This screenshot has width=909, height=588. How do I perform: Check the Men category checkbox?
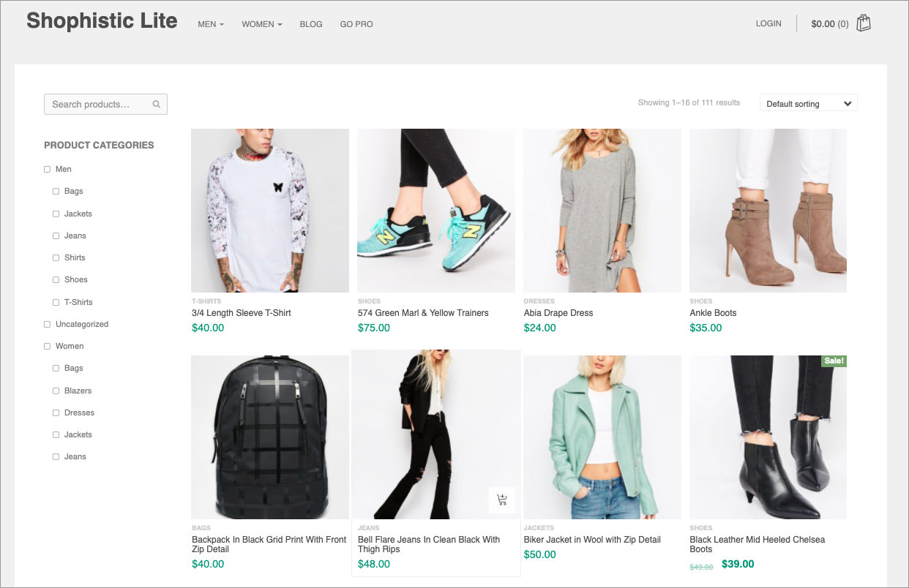[46, 169]
